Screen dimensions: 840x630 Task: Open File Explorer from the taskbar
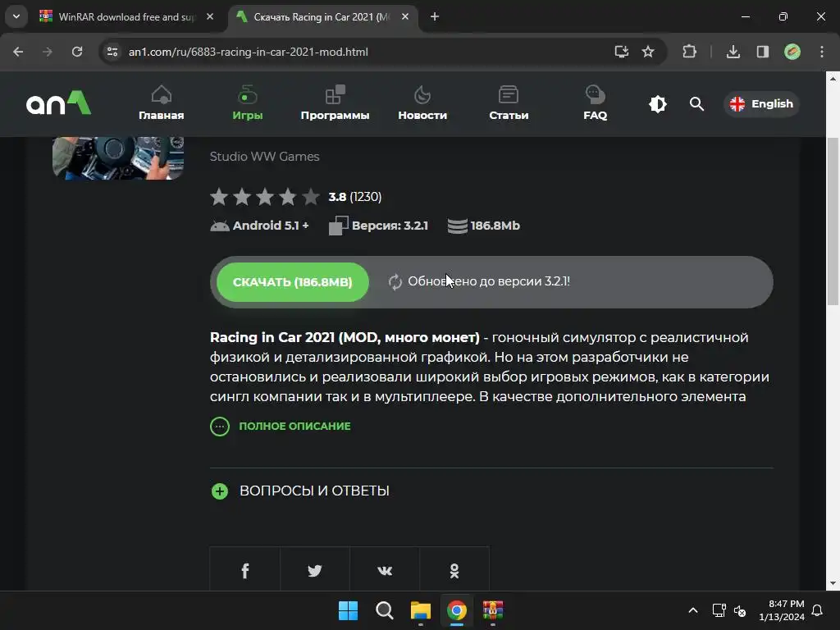click(x=421, y=610)
